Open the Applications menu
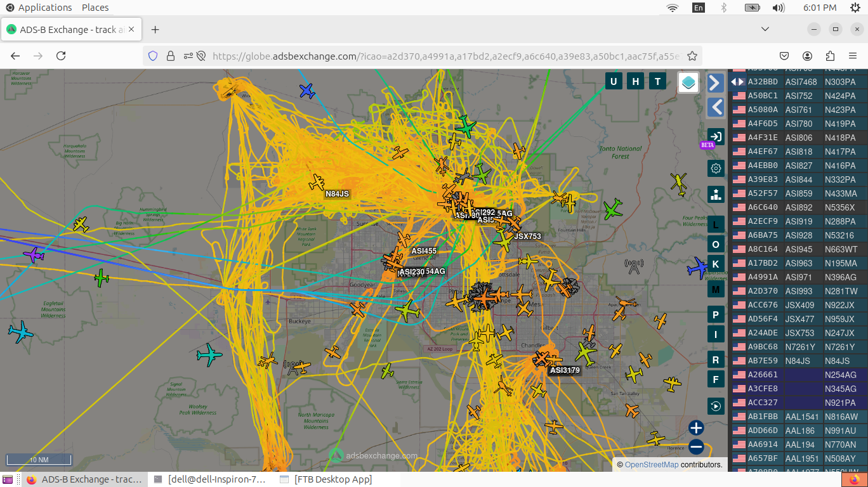The height and width of the screenshot is (487, 868). coord(39,8)
